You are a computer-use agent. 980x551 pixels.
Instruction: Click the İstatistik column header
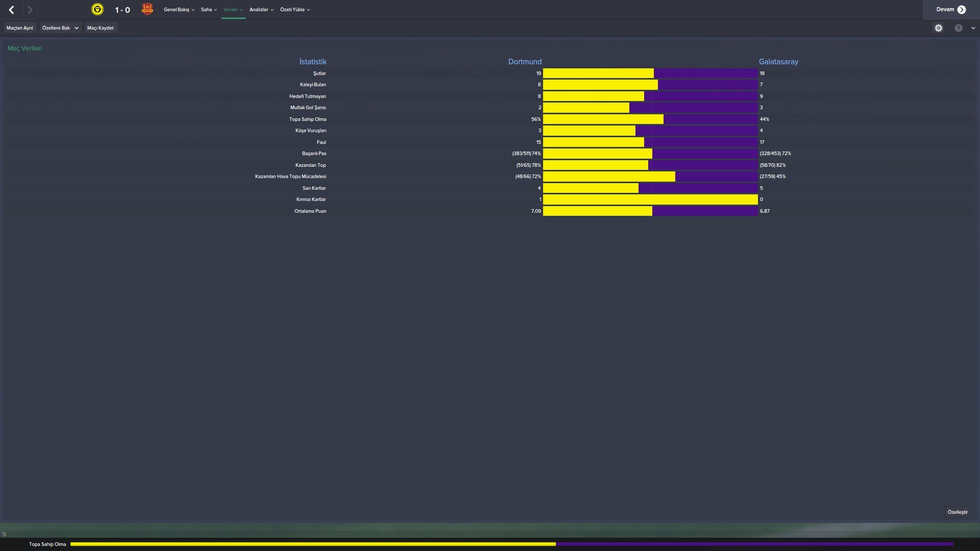click(313, 62)
